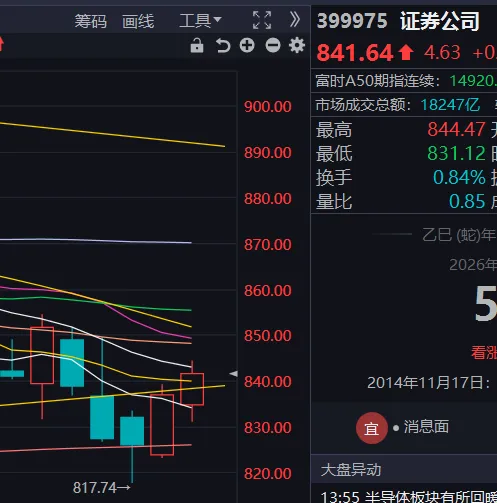Click the date 2014年11月17日

(425, 383)
